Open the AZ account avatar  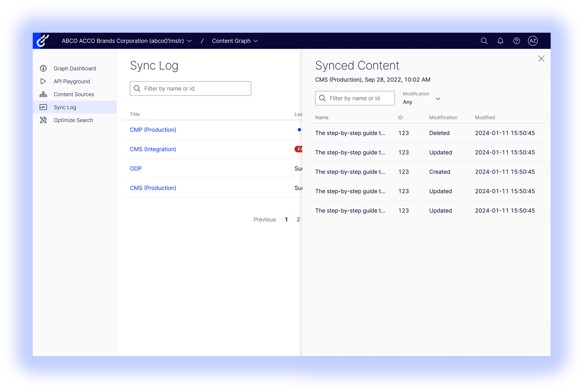pos(533,41)
